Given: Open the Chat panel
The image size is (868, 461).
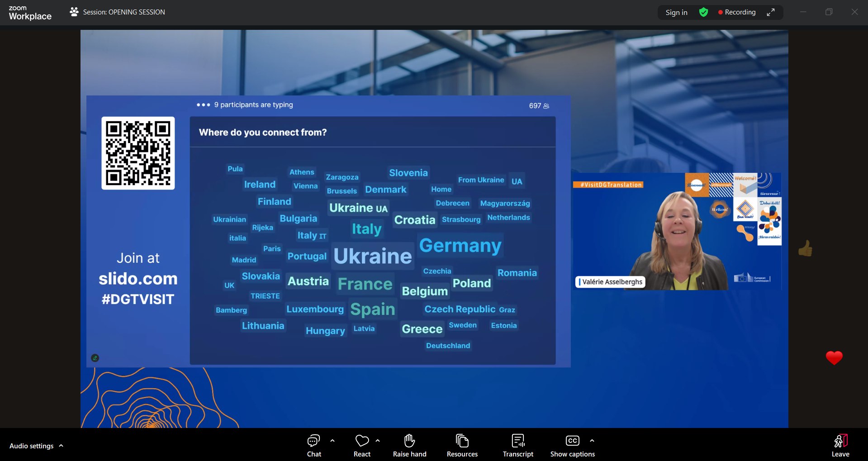Looking at the screenshot, I should 313,446.
